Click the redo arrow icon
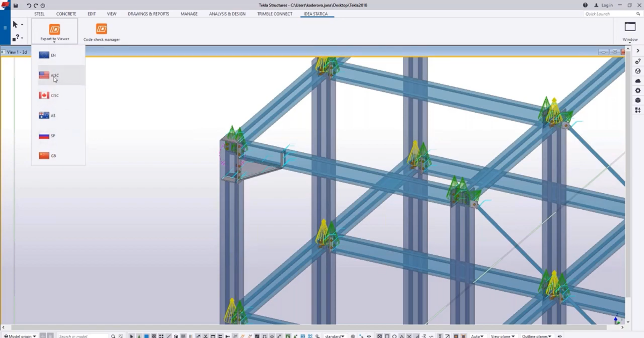644x338 pixels. click(x=36, y=5)
